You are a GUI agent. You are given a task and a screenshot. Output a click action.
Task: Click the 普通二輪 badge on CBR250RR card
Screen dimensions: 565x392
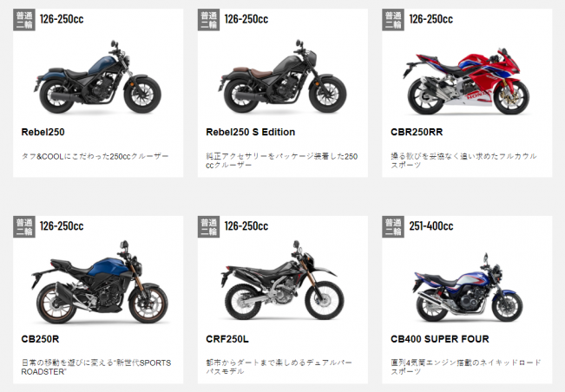point(393,20)
